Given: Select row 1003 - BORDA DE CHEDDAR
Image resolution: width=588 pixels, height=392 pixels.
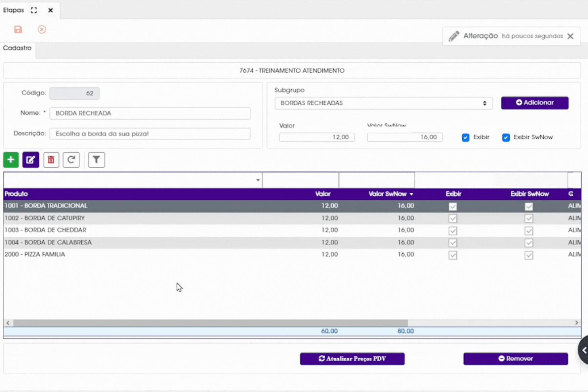Looking at the screenshot, I should tap(292, 230).
